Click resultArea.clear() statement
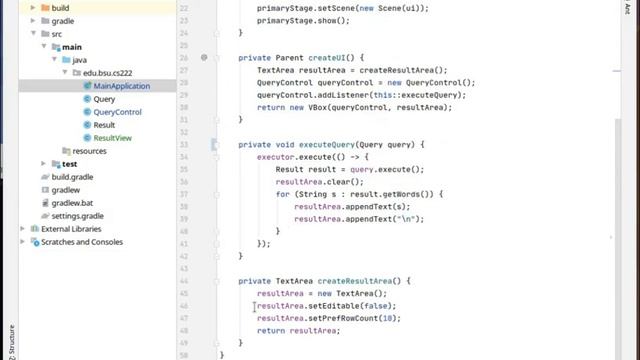 (319, 182)
